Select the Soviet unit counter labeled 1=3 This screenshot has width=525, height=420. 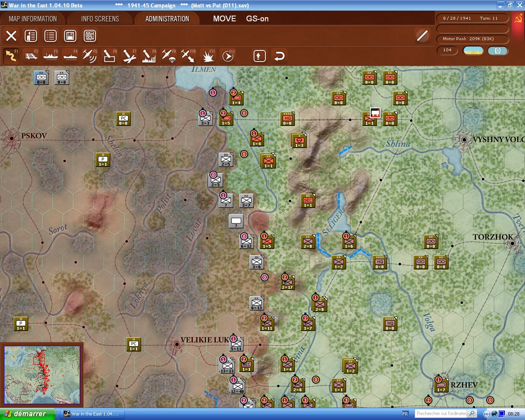point(299,141)
